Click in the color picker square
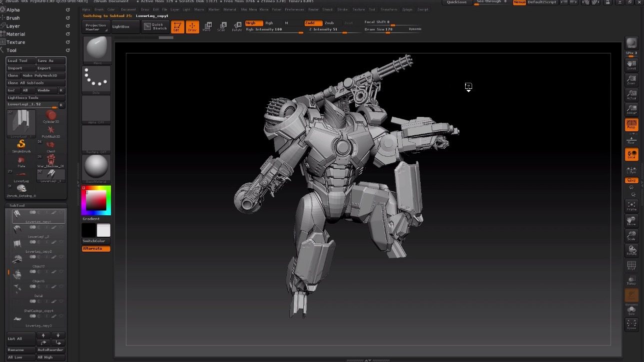 click(96, 201)
